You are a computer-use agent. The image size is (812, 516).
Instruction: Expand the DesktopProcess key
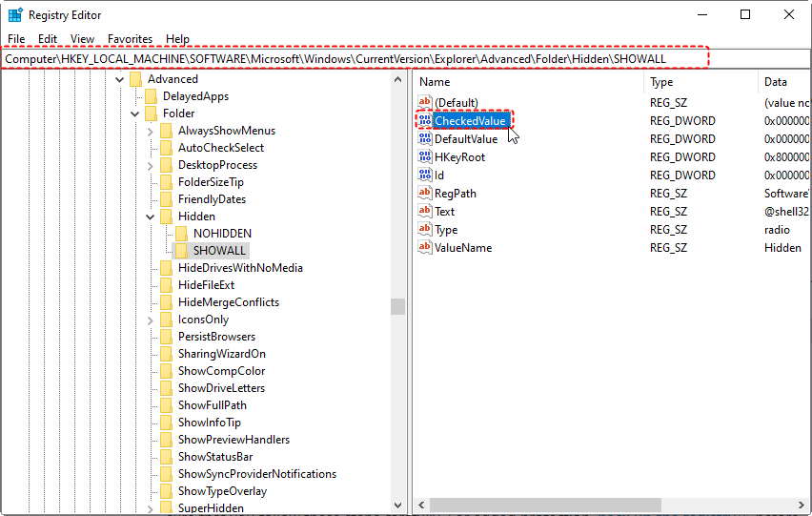click(151, 165)
